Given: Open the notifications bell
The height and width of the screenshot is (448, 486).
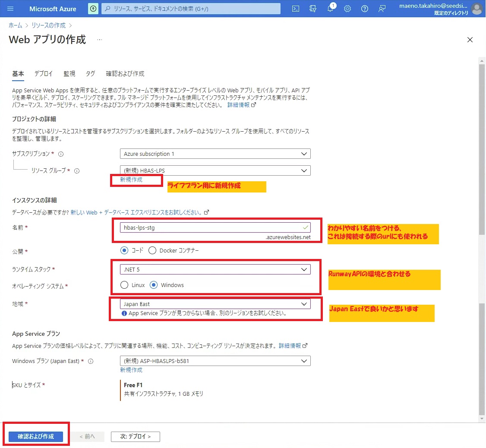Looking at the screenshot, I should 330,9.
